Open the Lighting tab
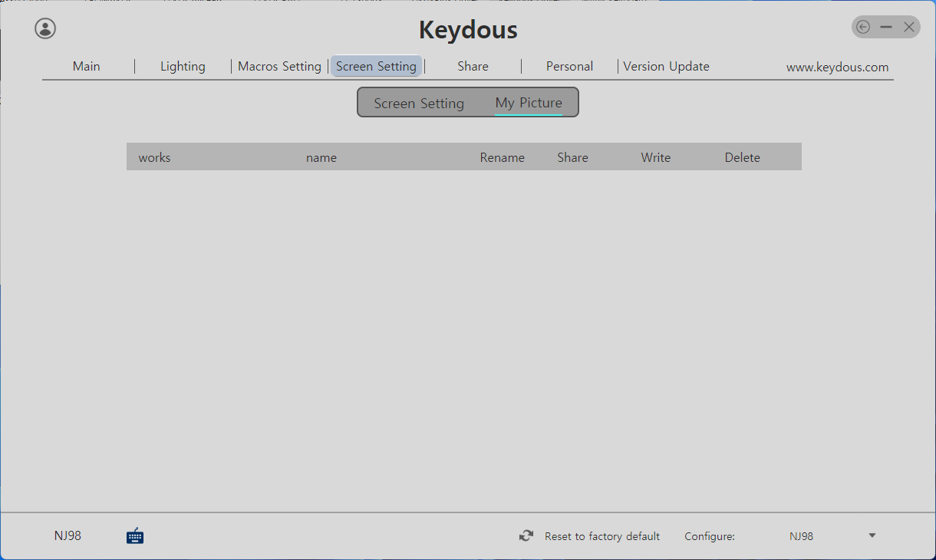936x560 pixels. tap(183, 66)
